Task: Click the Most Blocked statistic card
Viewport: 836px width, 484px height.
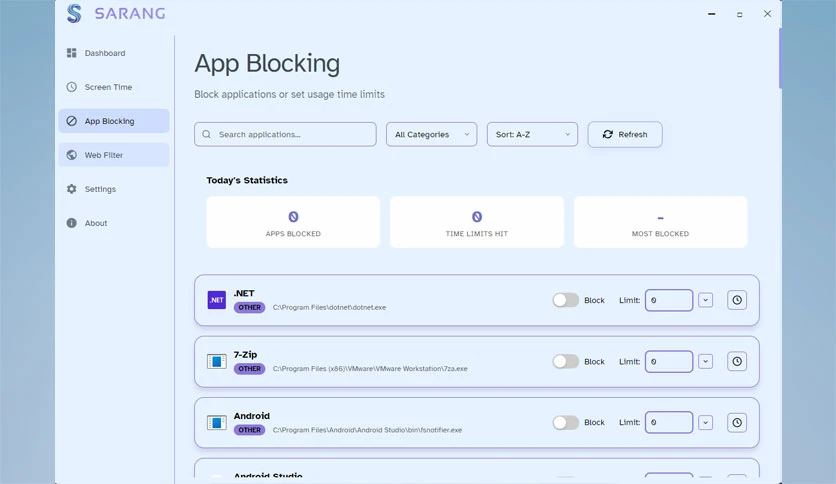Action: [661, 222]
